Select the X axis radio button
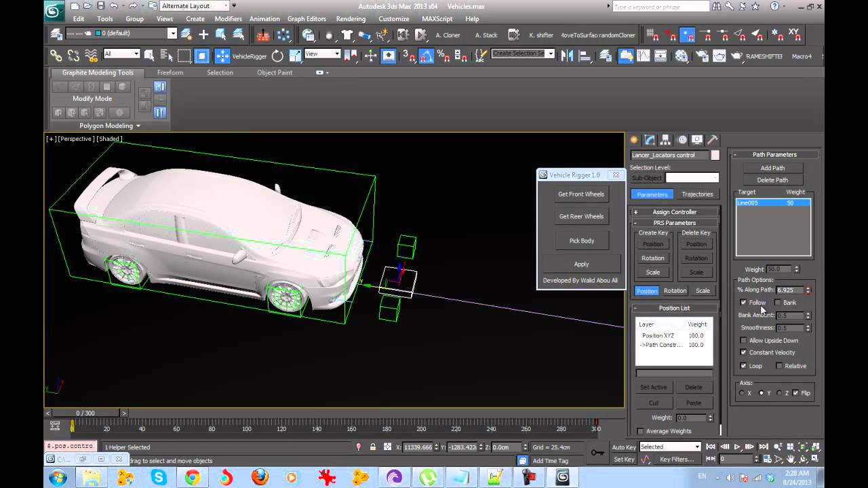Viewport: 868px width, 488px height. pyautogui.click(x=741, y=393)
